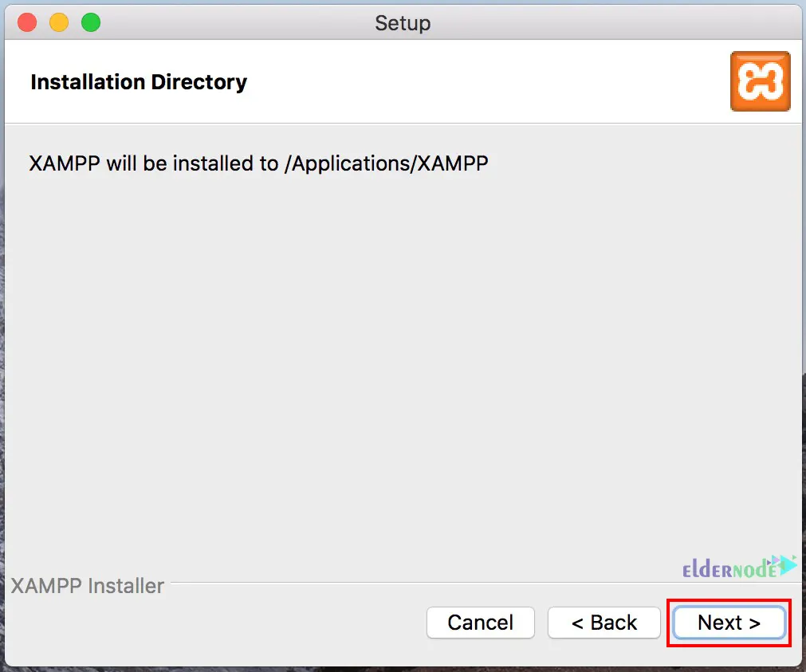Screen dimensions: 806x672
Task: Go back with the < Back button
Action: click(x=604, y=623)
